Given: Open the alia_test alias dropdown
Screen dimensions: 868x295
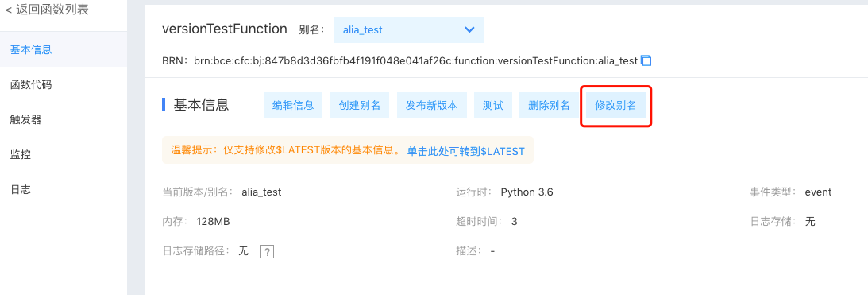Looking at the screenshot, I should click(x=408, y=30).
